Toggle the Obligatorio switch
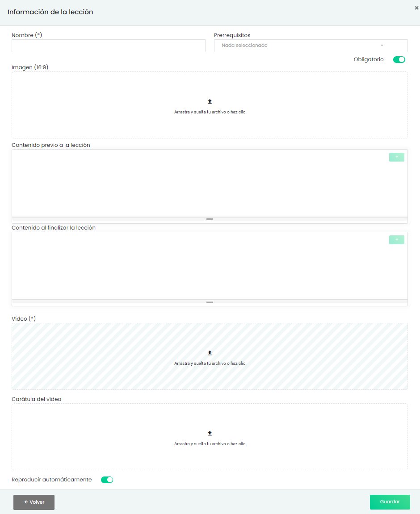This screenshot has height=514, width=420. pos(399,59)
